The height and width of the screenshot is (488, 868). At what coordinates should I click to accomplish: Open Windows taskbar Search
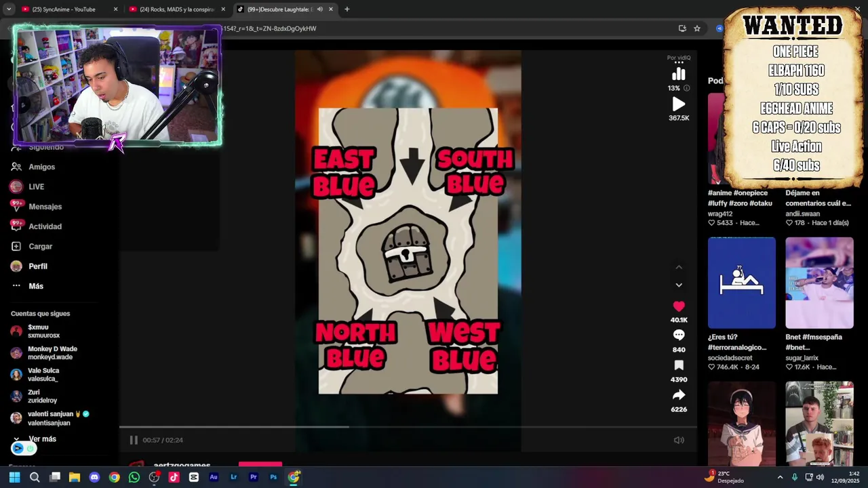(x=35, y=477)
